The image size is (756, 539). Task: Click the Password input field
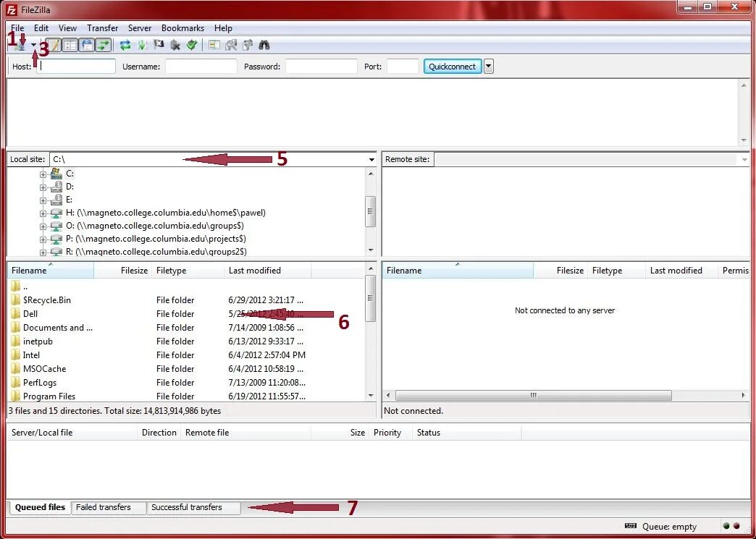(321, 67)
